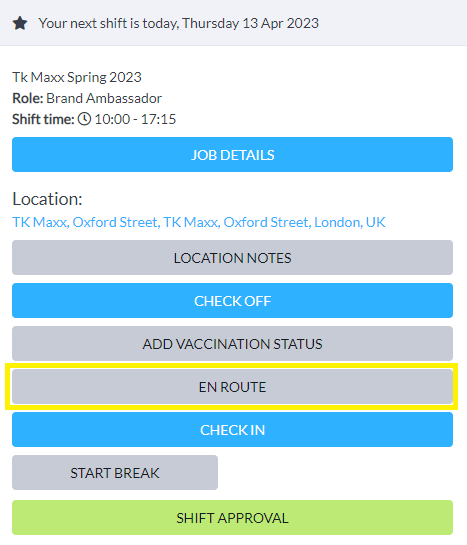Click the 'London, UK' end of the address link
The height and width of the screenshot is (545, 467).
350,222
